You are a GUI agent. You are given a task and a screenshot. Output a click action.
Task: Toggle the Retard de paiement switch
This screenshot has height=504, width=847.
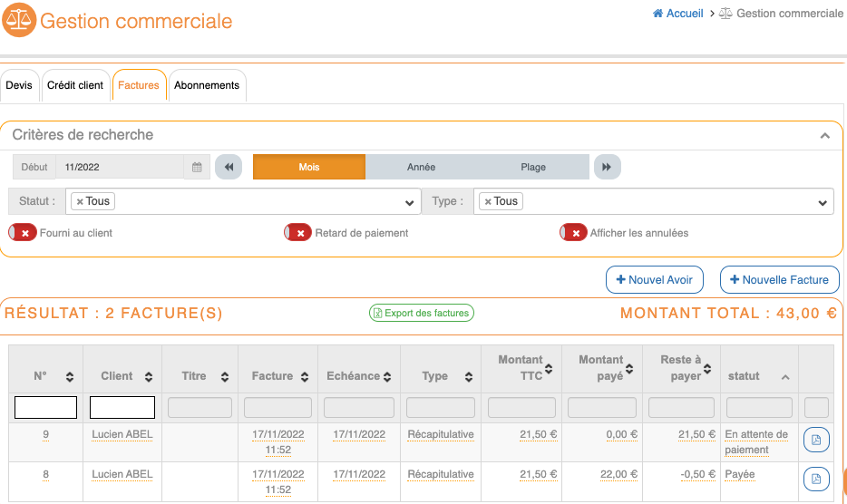pyautogui.click(x=298, y=233)
